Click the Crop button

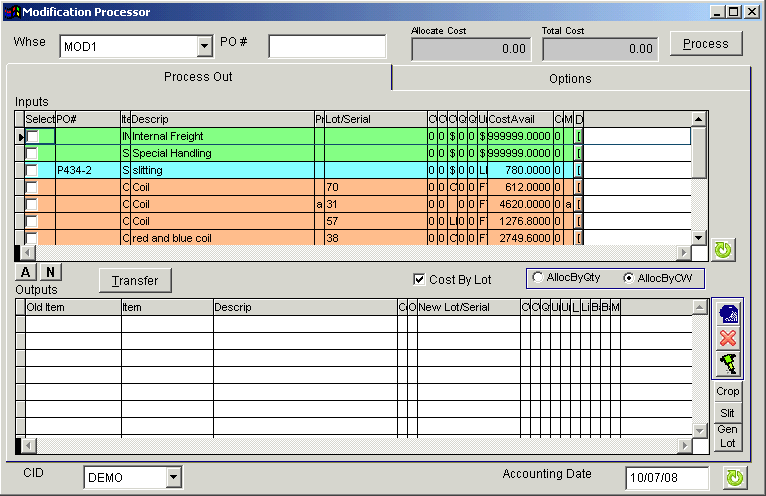(x=727, y=391)
